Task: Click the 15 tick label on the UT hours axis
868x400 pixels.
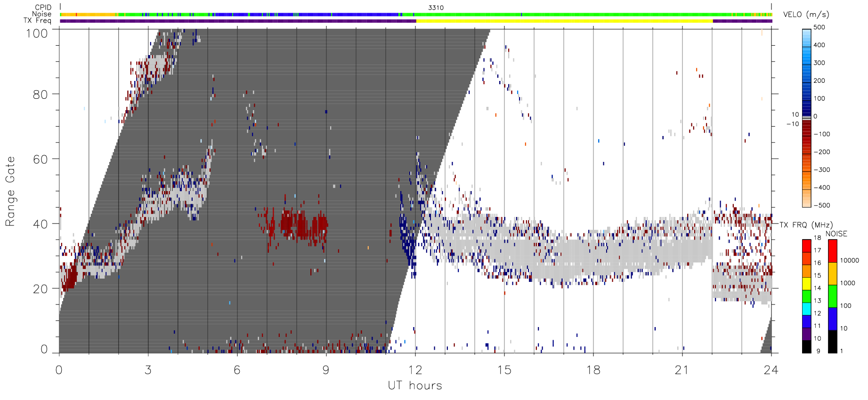Action: tap(504, 370)
